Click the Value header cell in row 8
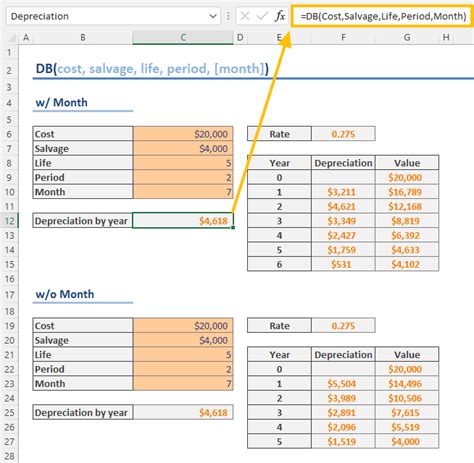This screenshot has width=474, height=463. [x=407, y=163]
